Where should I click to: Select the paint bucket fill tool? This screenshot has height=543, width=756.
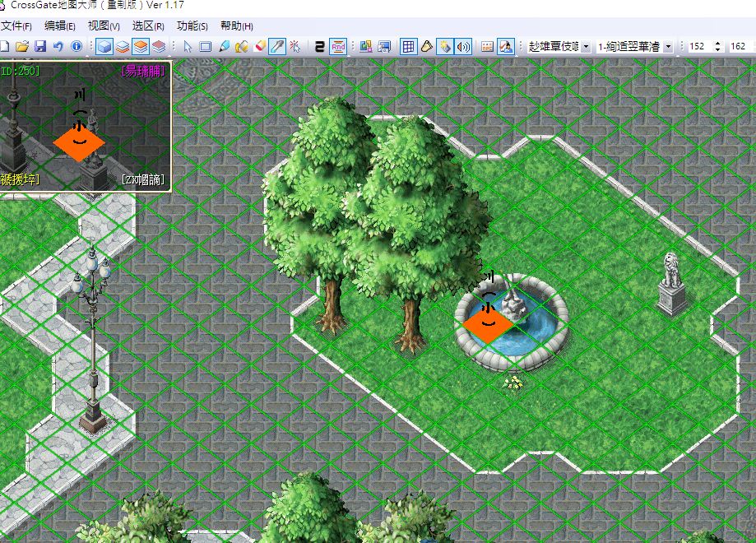(242, 47)
